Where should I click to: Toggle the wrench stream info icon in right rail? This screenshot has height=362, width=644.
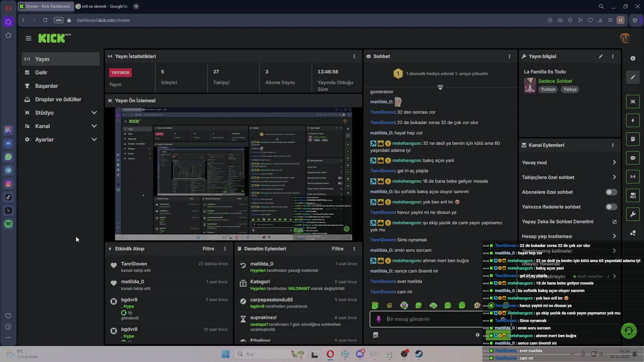point(633,214)
